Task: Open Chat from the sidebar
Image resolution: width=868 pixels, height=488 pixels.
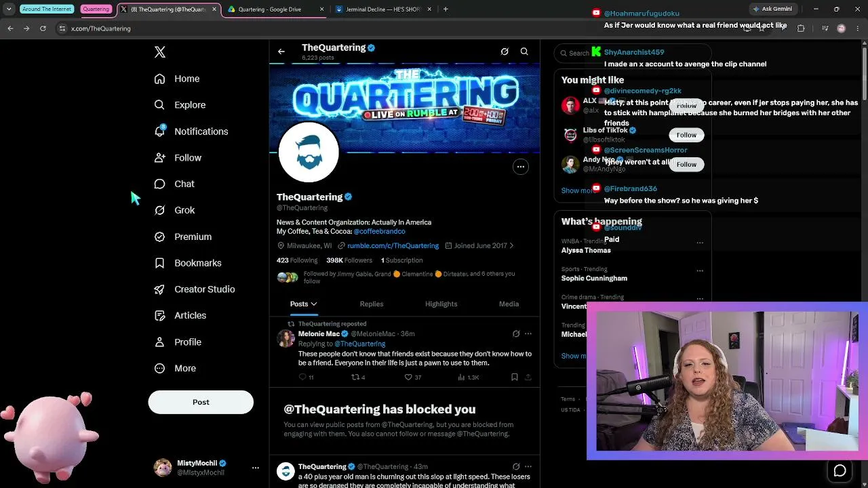Action: point(174,184)
